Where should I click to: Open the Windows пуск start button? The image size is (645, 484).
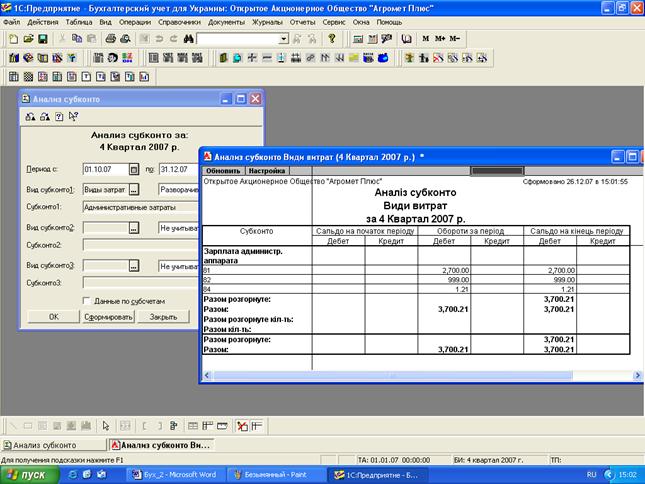click(29, 475)
